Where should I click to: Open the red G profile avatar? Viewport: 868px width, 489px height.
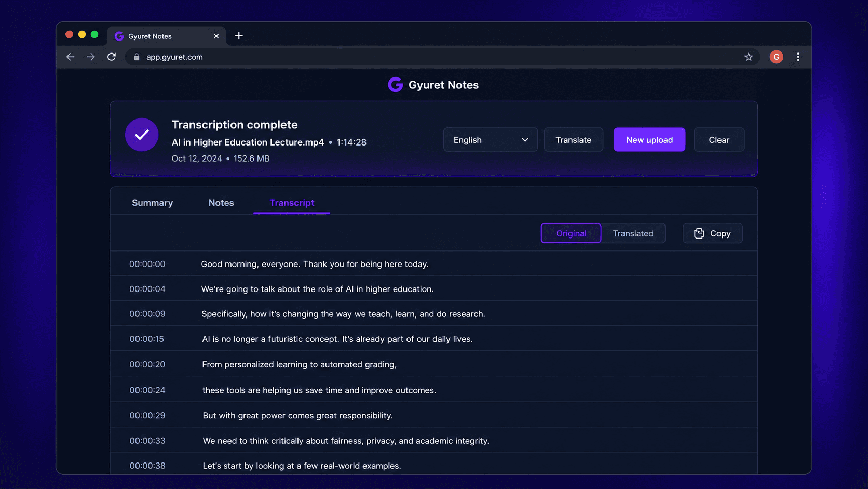click(x=776, y=57)
